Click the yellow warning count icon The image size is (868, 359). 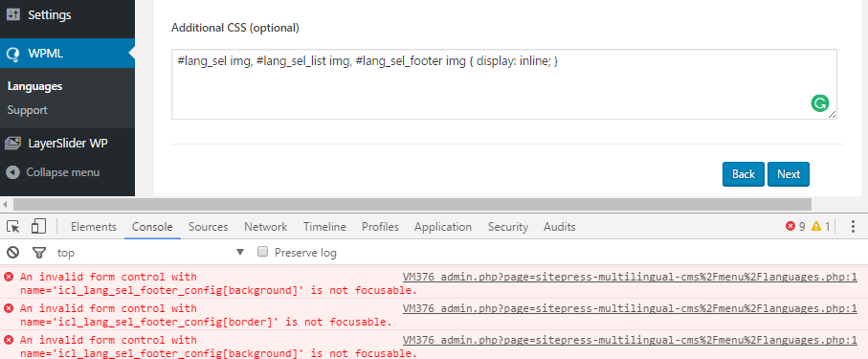(x=816, y=226)
